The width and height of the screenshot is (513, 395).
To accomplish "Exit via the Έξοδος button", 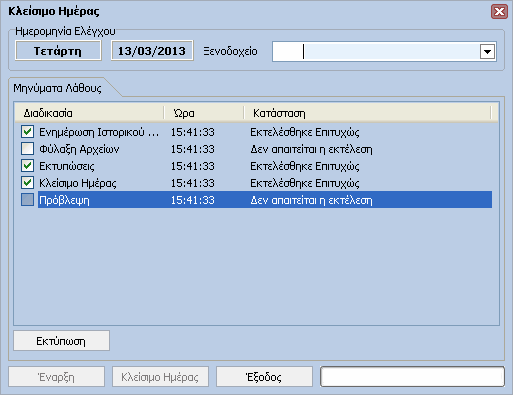I will click(x=264, y=377).
